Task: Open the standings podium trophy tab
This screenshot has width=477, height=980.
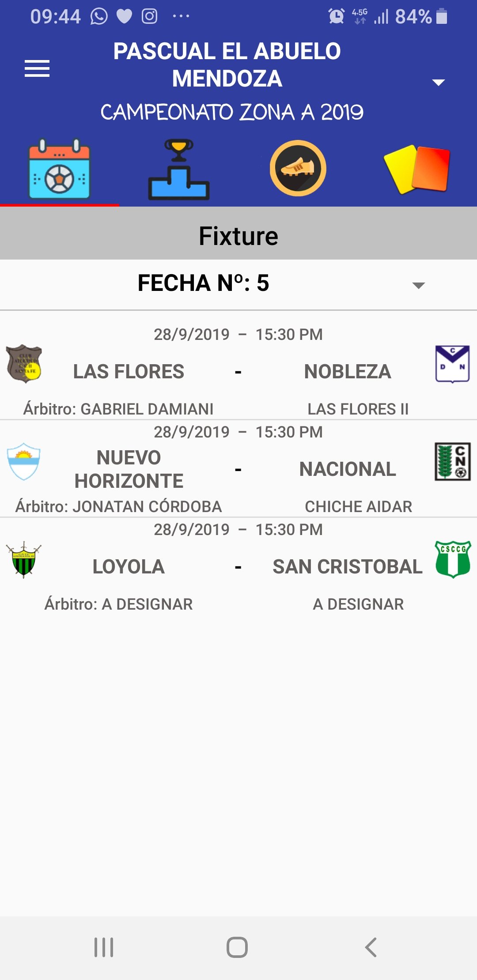Action: tap(178, 169)
